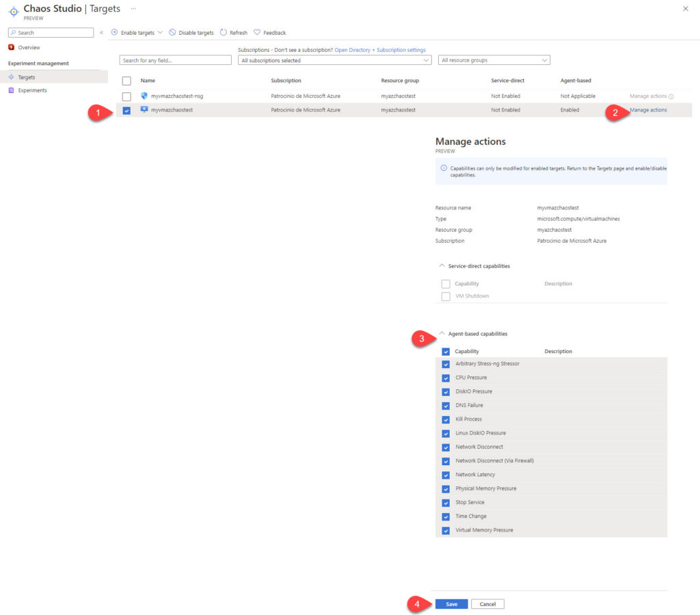Open the Targets menu item
This screenshot has width=700, height=615.
[54, 77]
